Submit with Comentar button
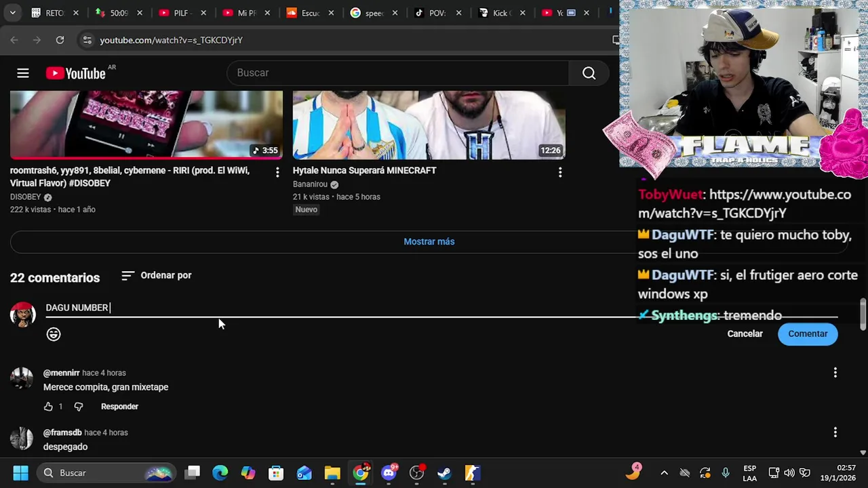Screen dimensions: 868x488 coord(808,334)
